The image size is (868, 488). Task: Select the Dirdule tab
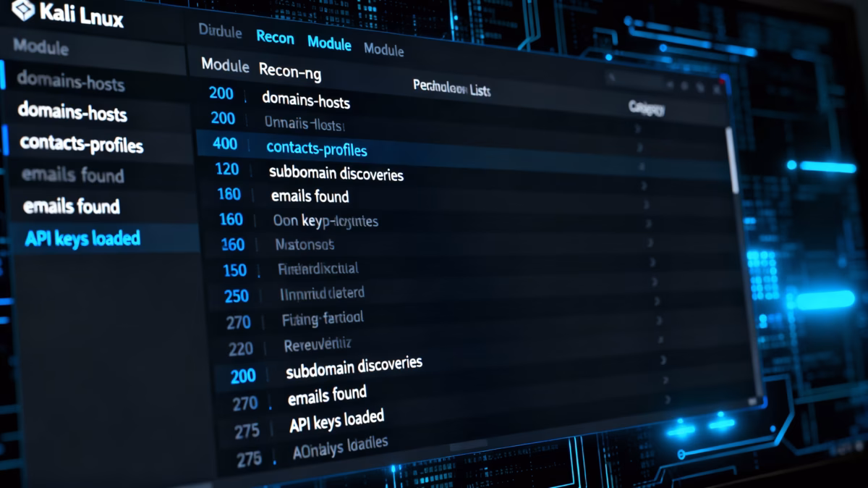[x=221, y=31]
